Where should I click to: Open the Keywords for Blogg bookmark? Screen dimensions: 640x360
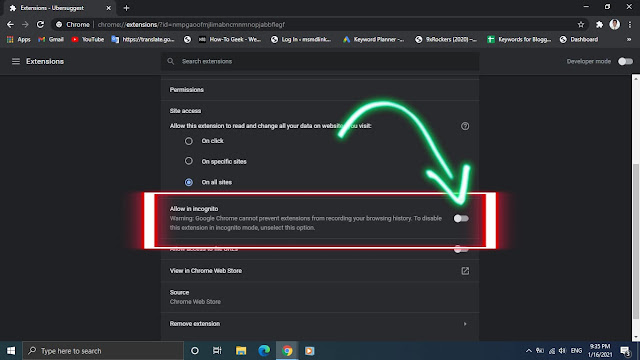click(x=519, y=39)
